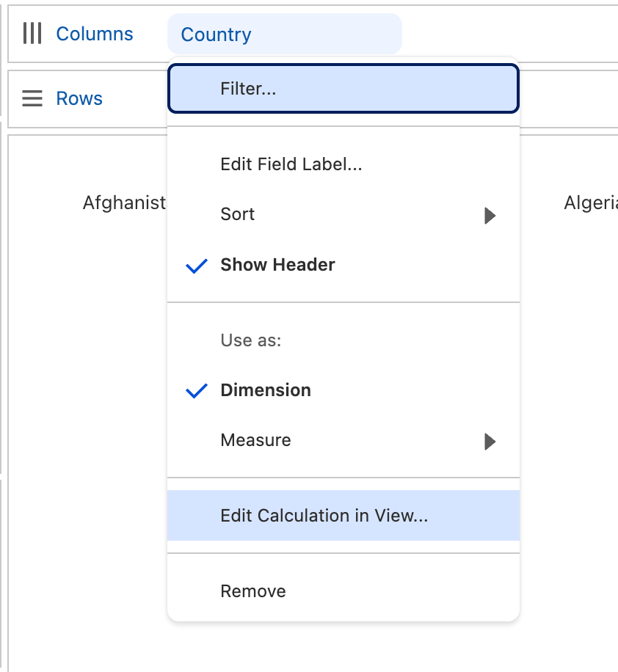
Task: Expand the Sort submenu
Action: 238,214
